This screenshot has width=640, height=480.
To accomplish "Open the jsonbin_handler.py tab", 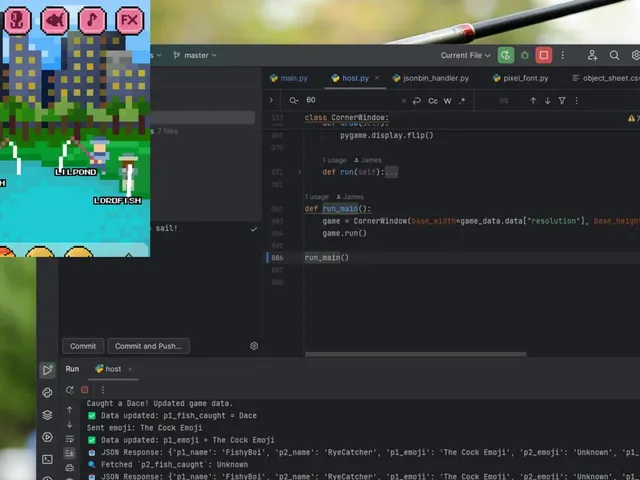I will pyautogui.click(x=431, y=78).
